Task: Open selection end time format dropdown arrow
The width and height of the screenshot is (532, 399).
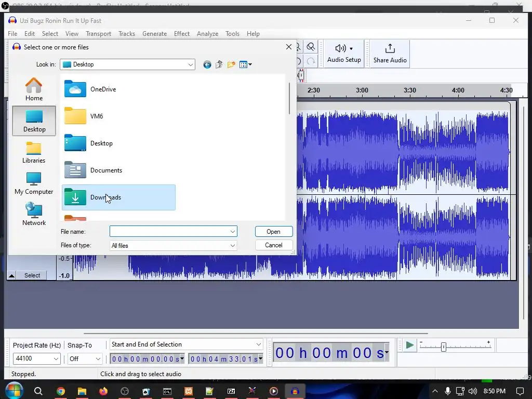Action: pos(261,358)
